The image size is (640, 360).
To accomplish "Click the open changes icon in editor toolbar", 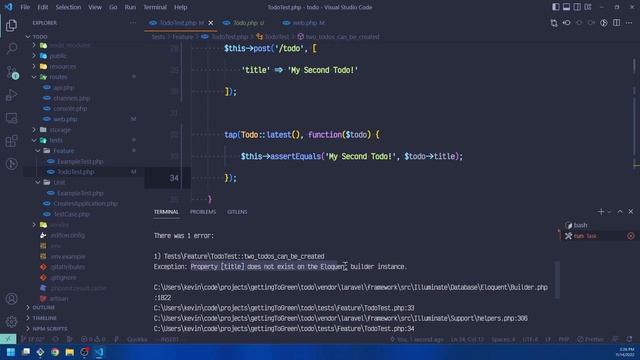I will pos(554,23).
